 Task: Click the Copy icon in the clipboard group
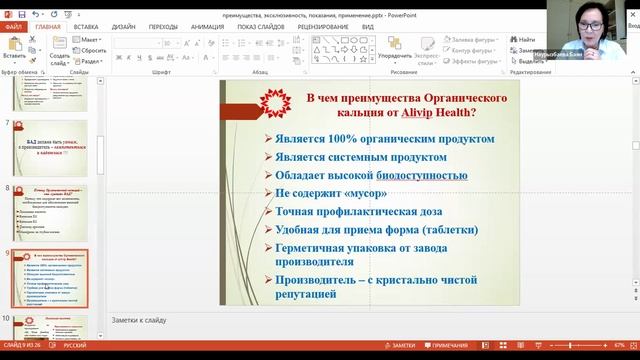coord(32,50)
